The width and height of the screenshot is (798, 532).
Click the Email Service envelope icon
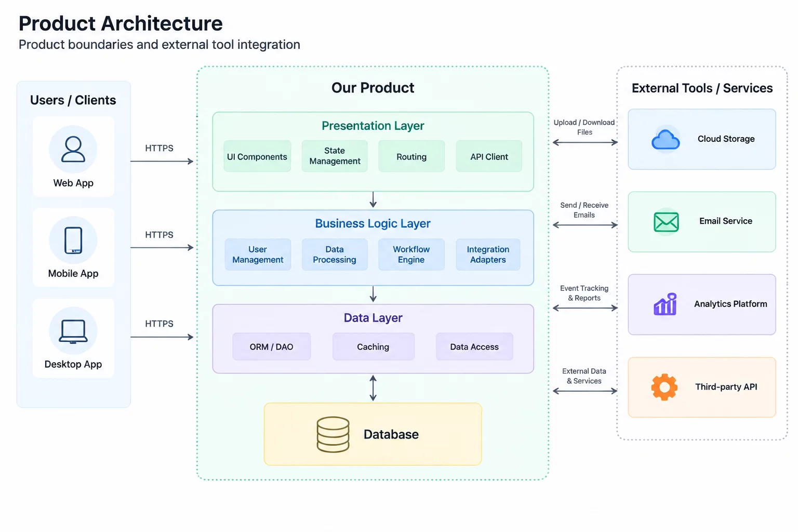click(666, 222)
